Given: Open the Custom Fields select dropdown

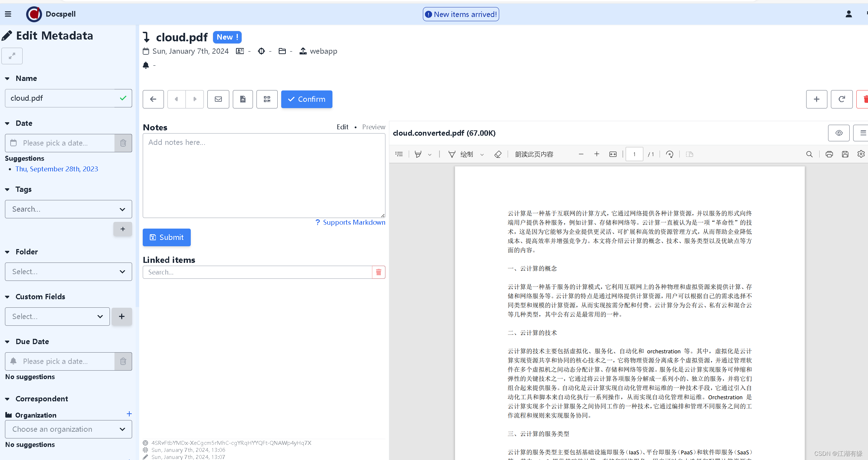Looking at the screenshot, I should click(x=57, y=317).
